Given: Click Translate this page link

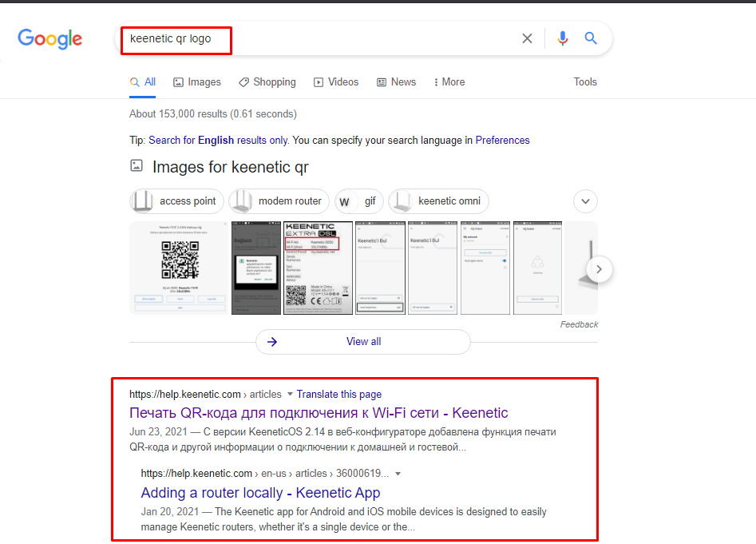Looking at the screenshot, I should (339, 395).
